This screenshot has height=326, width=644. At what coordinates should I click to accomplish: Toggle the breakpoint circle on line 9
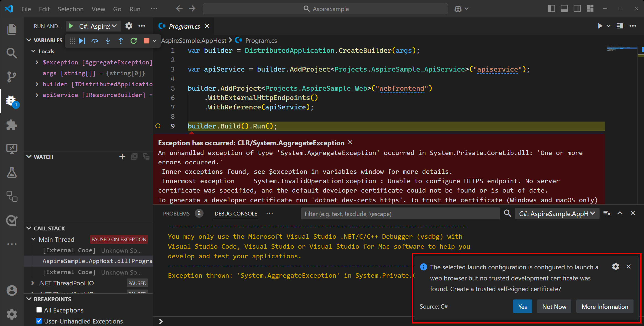tap(158, 126)
